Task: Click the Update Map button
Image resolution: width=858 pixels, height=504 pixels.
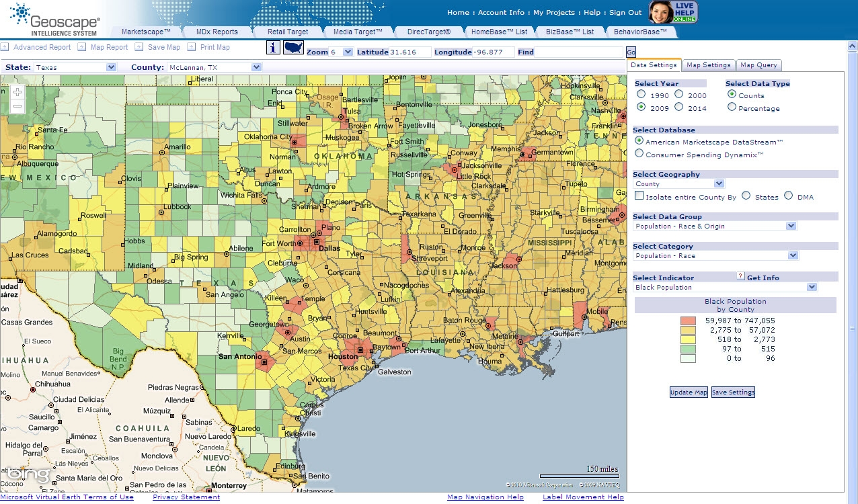Action: pyautogui.click(x=689, y=392)
